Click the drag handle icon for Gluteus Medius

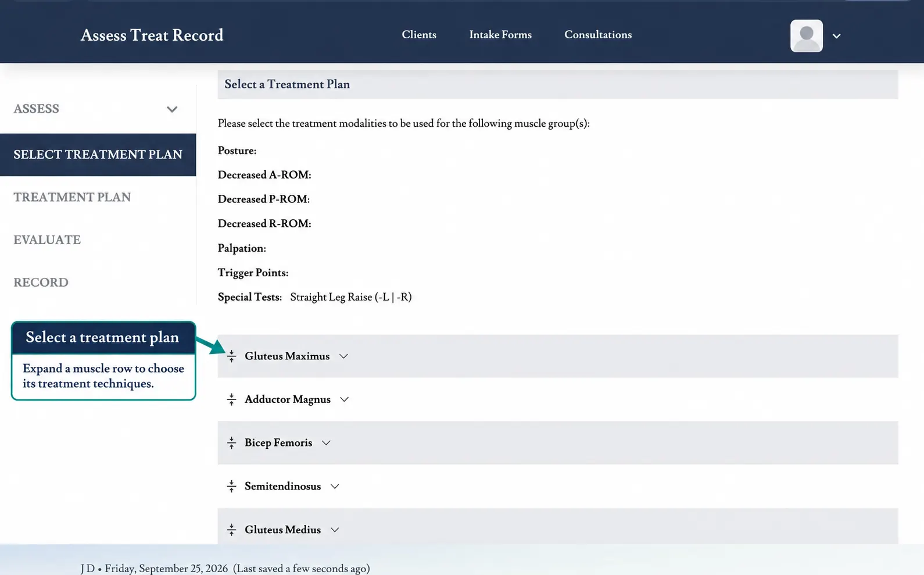(231, 530)
